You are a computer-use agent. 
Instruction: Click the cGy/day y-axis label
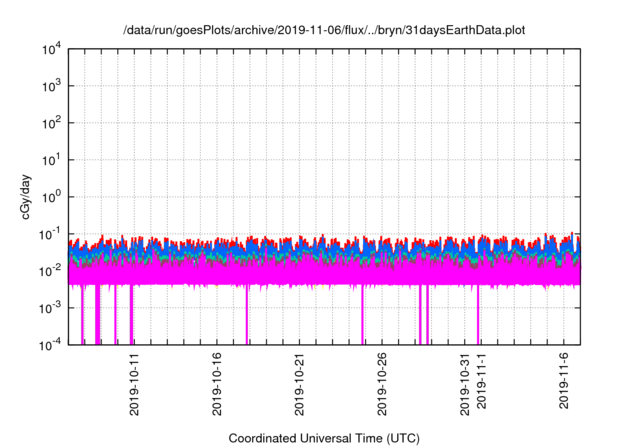26,197
